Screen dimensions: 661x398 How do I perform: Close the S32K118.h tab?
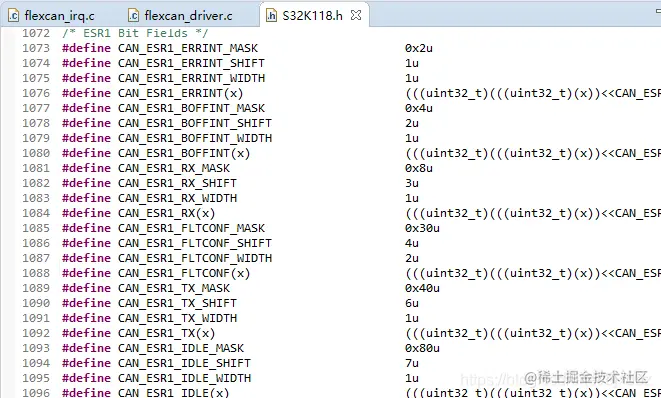356,16
